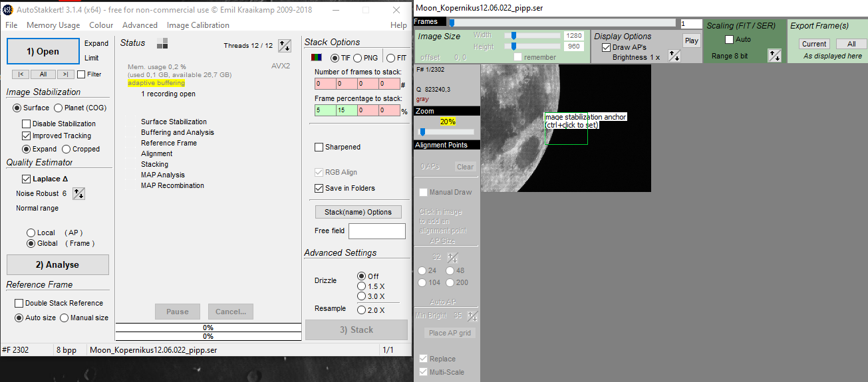Viewport: 868px width, 382px height.
Task: Select Auto size for the reference frame
Action: point(19,318)
